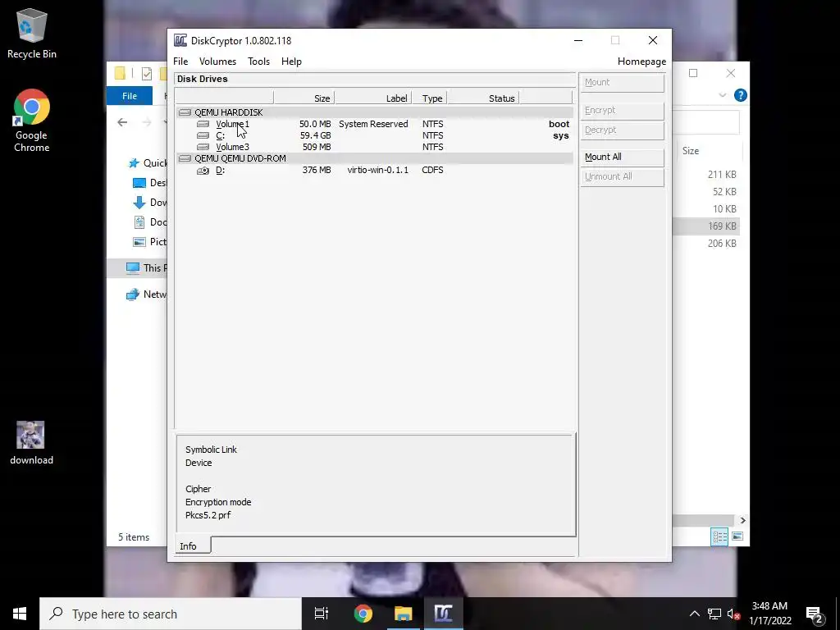Viewport: 840px width, 630px height.
Task: Select the C: volume row
Action: (x=374, y=135)
